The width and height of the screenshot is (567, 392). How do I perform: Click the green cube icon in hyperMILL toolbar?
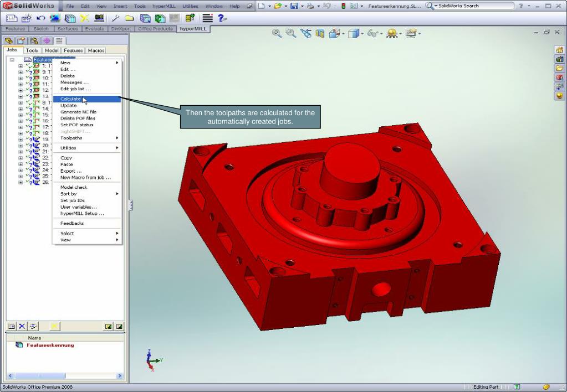160,18
